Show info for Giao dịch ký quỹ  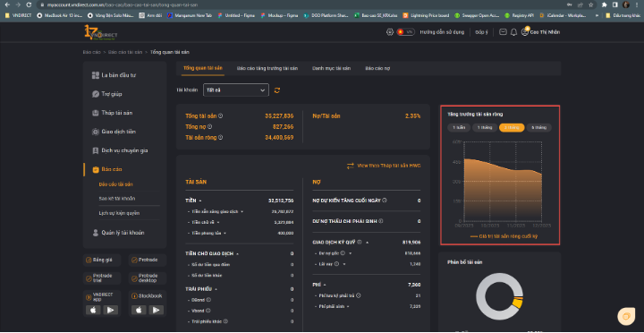[360, 243]
